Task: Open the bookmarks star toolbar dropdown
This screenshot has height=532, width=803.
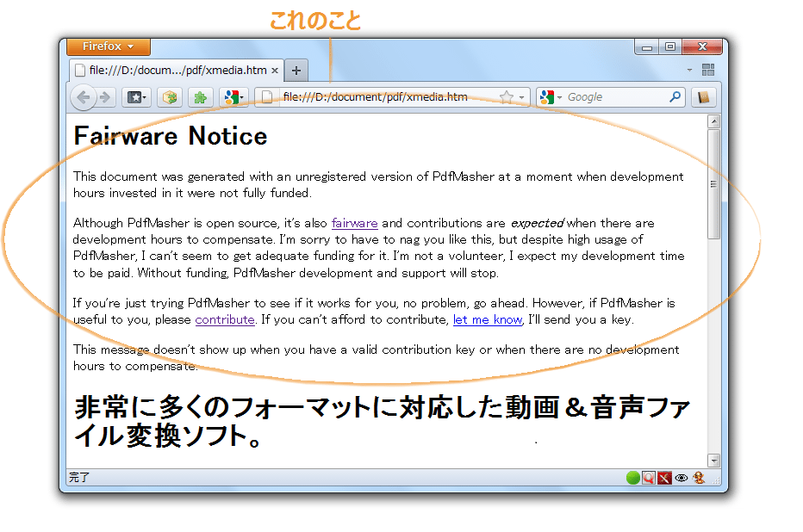Action: coord(136,97)
